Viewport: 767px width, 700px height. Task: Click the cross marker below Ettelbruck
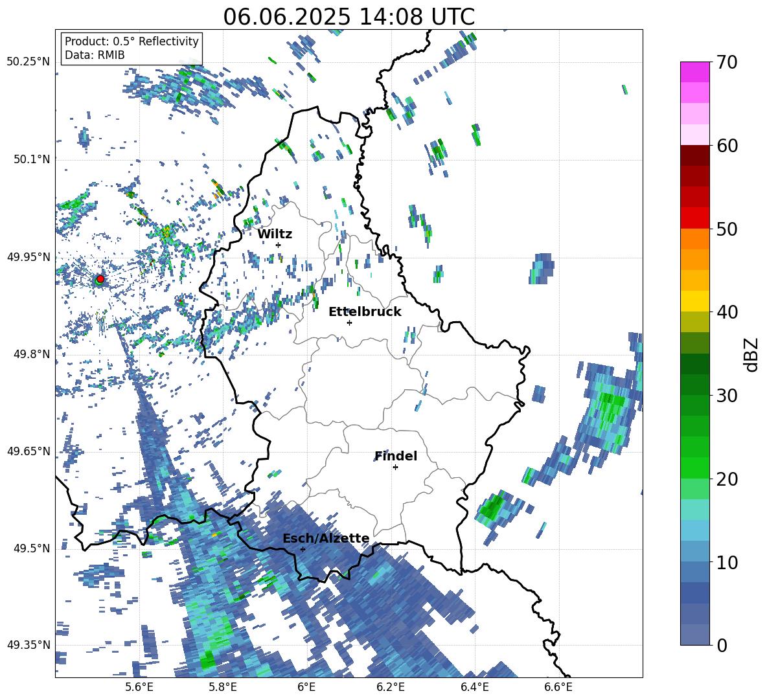coord(349,322)
